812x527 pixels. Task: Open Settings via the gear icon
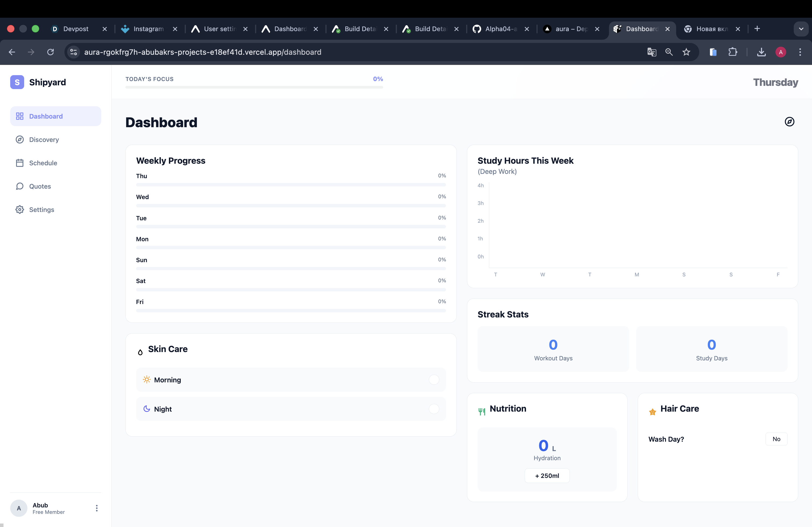[20, 210]
